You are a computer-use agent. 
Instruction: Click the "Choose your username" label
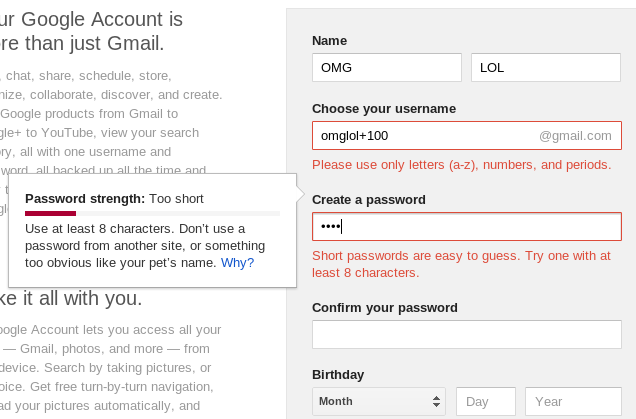[384, 108]
